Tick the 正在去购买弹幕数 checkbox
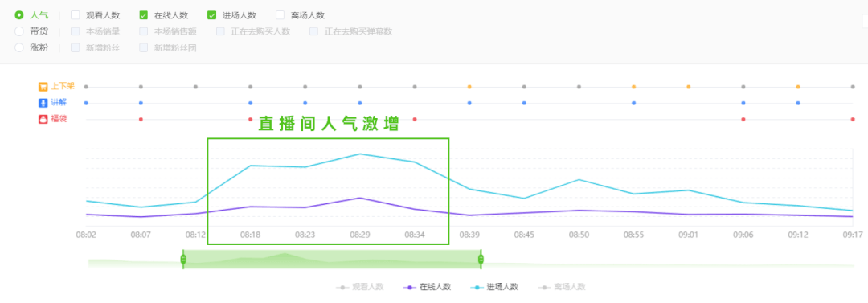This screenshot has width=868, height=303. tap(314, 31)
